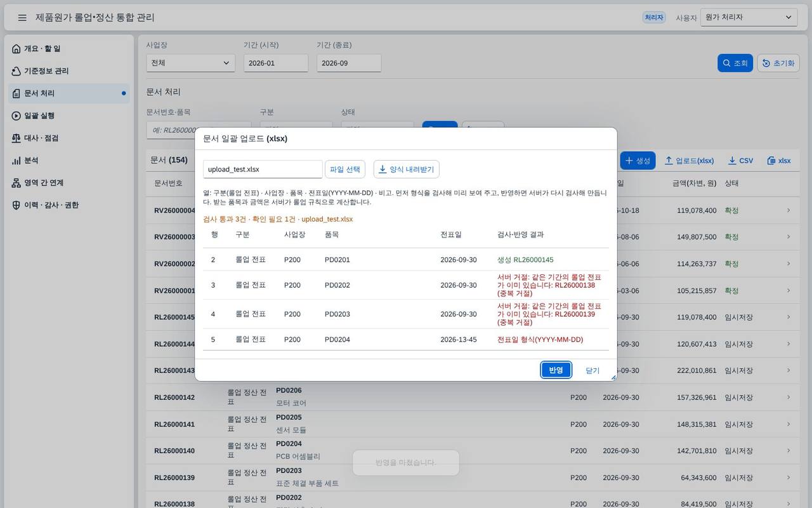Click the 기준정보 관리 sidebar icon
812x508 pixels.
click(16, 71)
